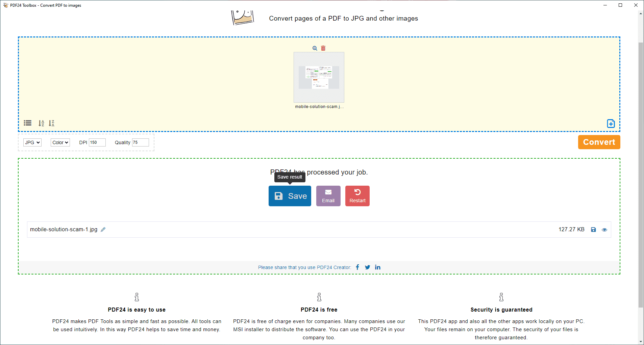
Task: Share PDF24 on LinkedIn
Action: pos(378,267)
